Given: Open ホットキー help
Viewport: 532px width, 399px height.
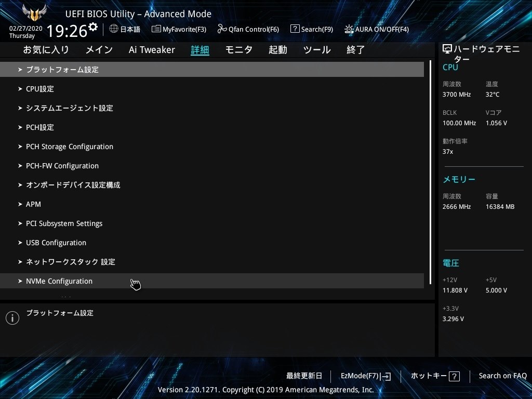Looking at the screenshot, I should (x=435, y=376).
